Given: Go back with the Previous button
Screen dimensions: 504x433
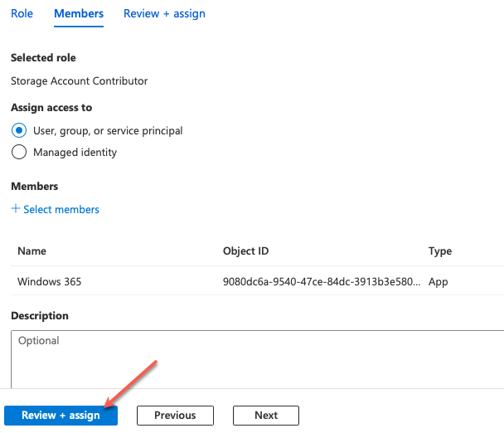Looking at the screenshot, I should tap(175, 416).
